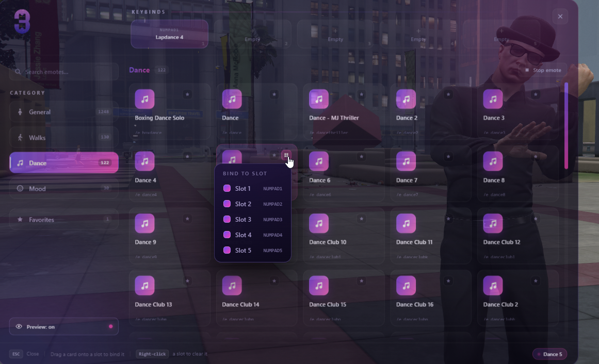Toggle favorite star on Dance 2
The width and height of the screenshot is (599, 364).
point(448,94)
